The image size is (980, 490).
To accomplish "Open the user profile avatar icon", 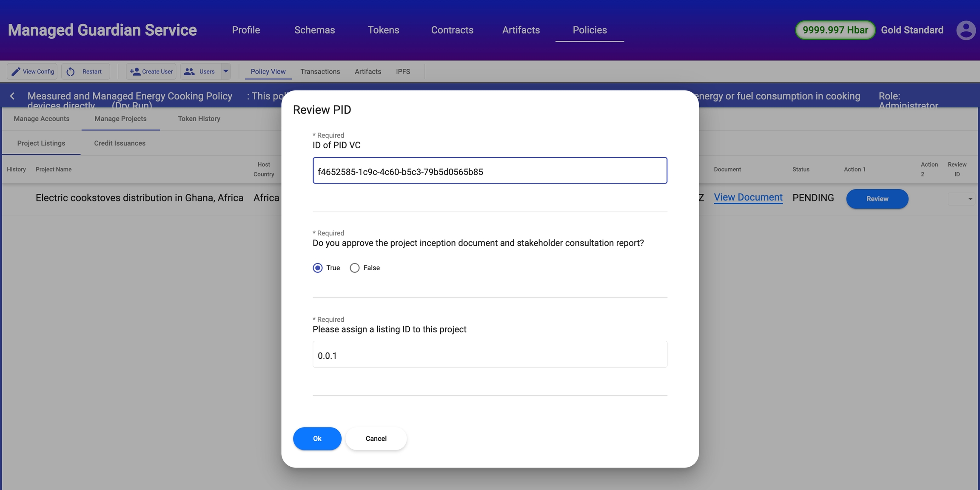I will click(x=966, y=30).
